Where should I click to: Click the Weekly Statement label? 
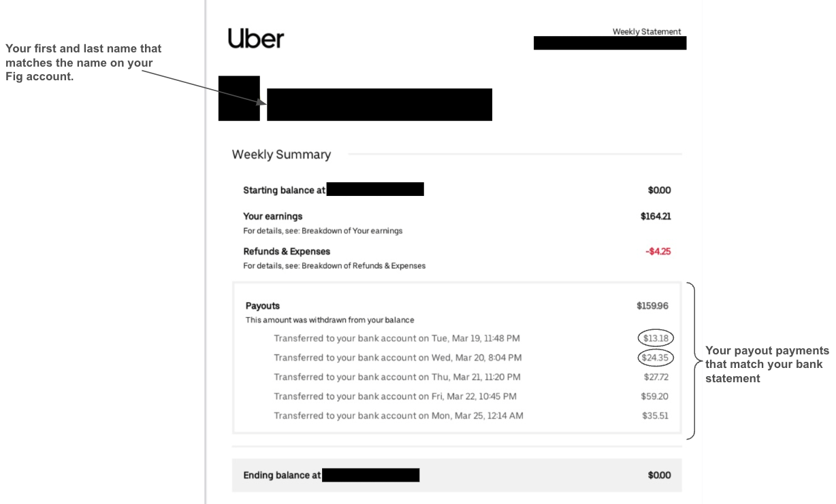pos(646,32)
